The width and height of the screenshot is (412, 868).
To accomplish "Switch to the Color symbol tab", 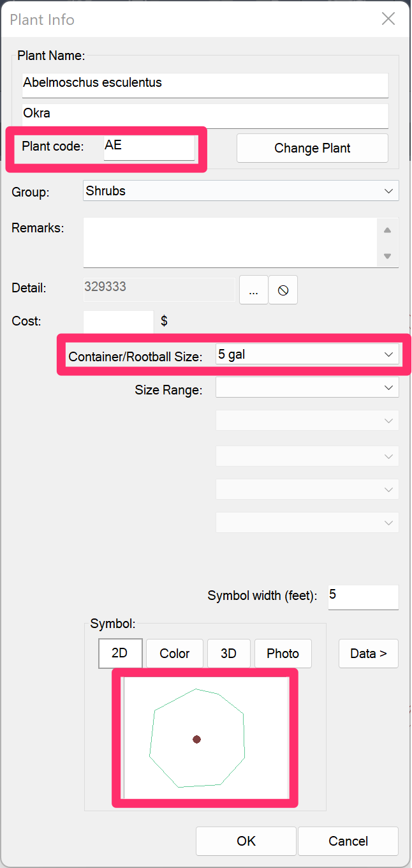I will pos(175,654).
